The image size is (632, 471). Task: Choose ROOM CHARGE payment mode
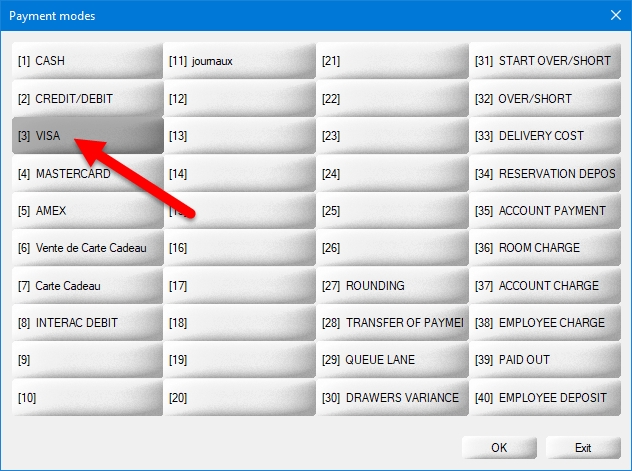[x=545, y=248]
